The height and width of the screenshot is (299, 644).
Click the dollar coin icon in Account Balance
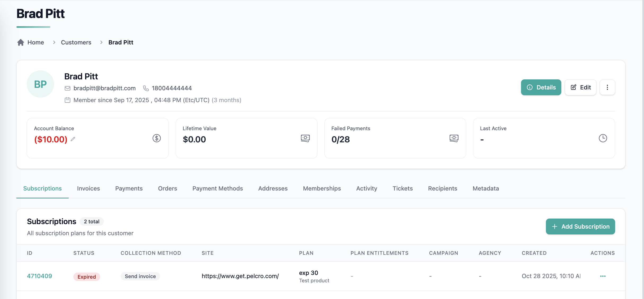coord(157,138)
